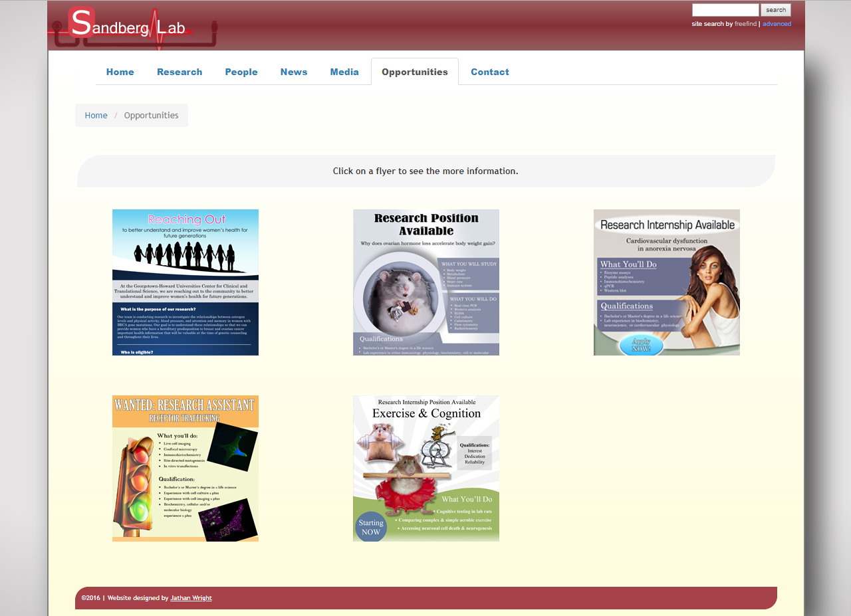This screenshot has height=616, width=851.
Task: Open the People tab
Action: pos(241,72)
